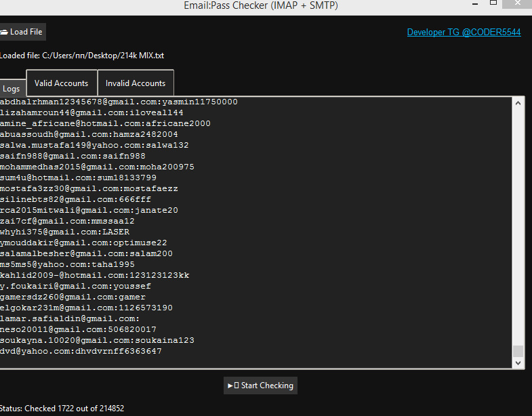Click the log scrollbar thumb
This screenshot has width=532, height=416.
point(518,350)
